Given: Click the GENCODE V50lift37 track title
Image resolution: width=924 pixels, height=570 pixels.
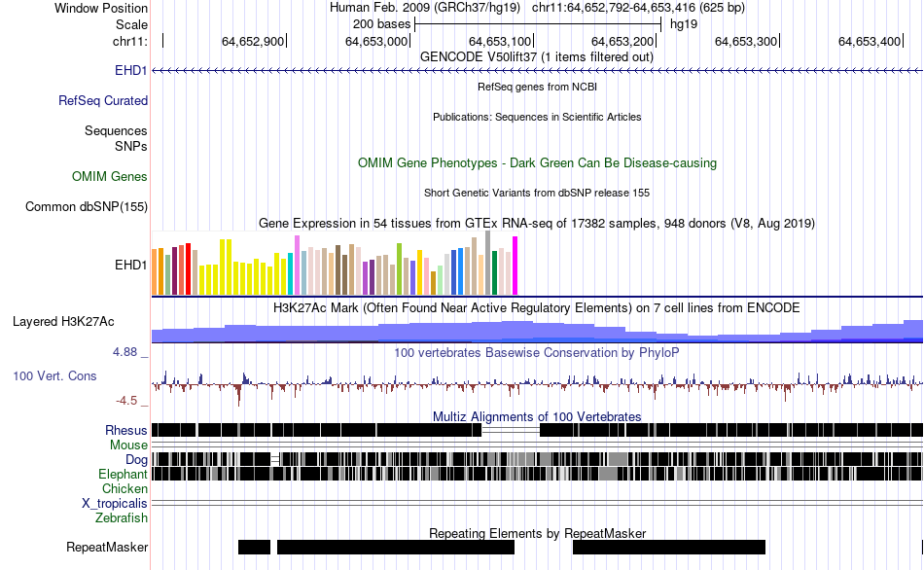Looking at the screenshot, I should (537, 57).
